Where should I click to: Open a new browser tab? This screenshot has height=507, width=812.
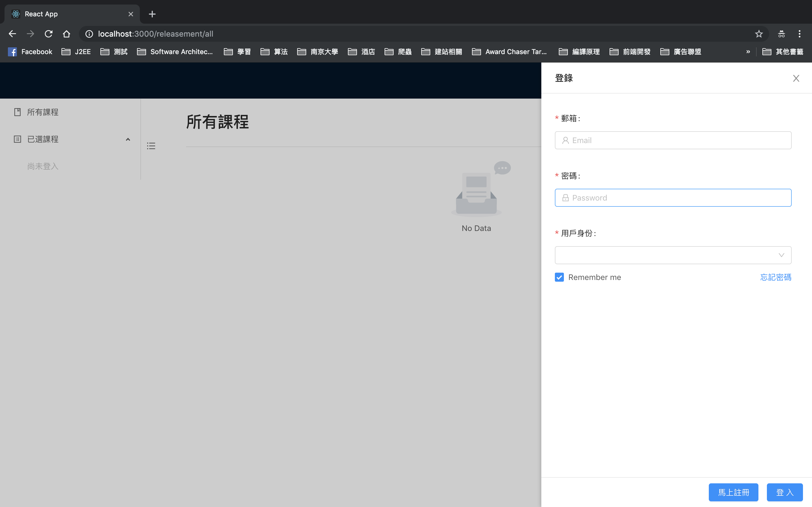pos(152,14)
